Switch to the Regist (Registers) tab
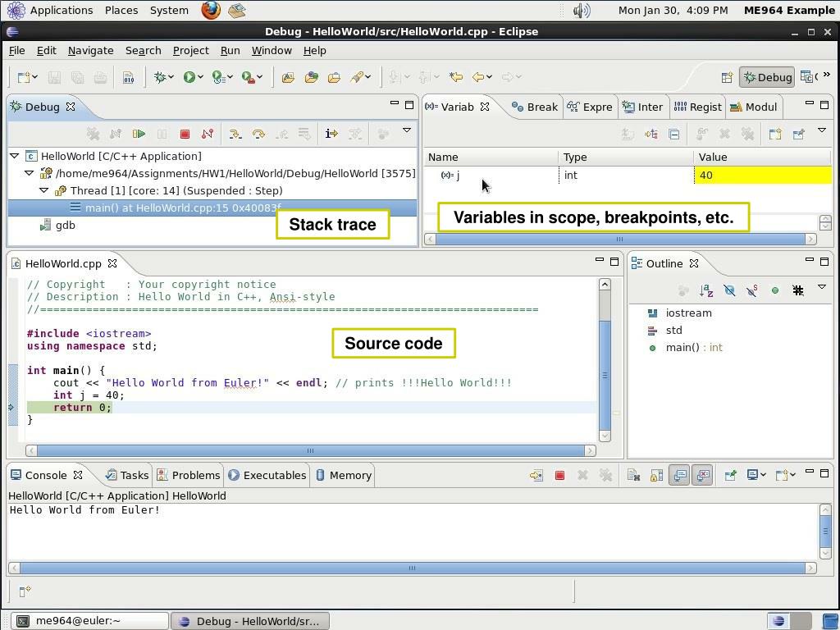This screenshot has height=630, width=840. point(697,107)
